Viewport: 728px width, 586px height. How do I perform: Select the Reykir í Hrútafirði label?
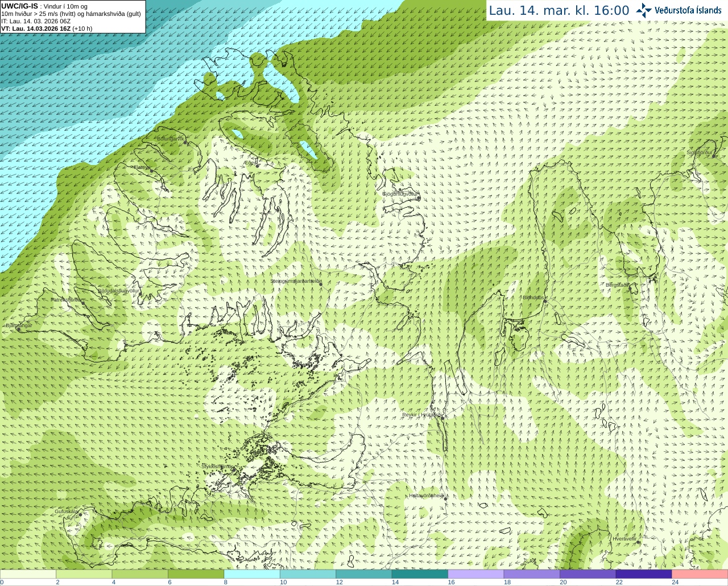click(421, 415)
